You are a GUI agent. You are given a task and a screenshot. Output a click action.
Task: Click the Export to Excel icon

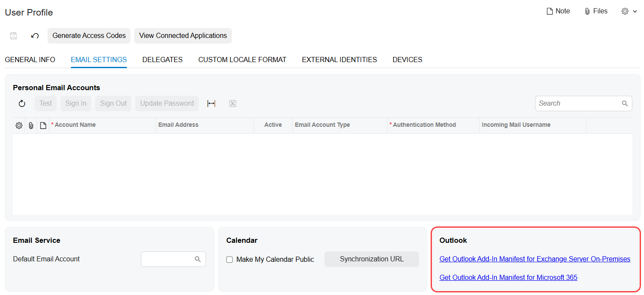(233, 104)
